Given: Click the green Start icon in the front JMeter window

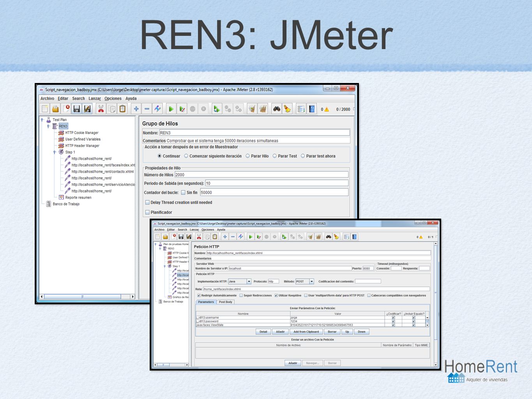Looking at the screenshot, I should [x=251, y=237].
